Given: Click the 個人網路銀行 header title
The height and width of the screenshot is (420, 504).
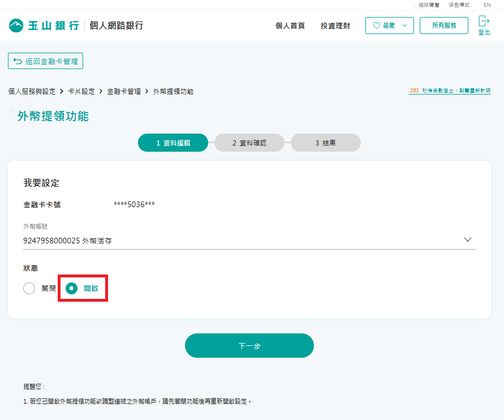Looking at the screenshot, I should [x=117, y=25].
